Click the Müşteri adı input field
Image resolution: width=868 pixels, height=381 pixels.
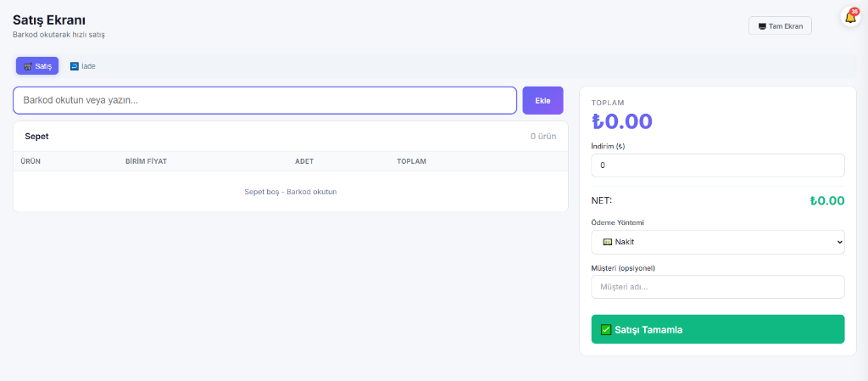point(717,287)
